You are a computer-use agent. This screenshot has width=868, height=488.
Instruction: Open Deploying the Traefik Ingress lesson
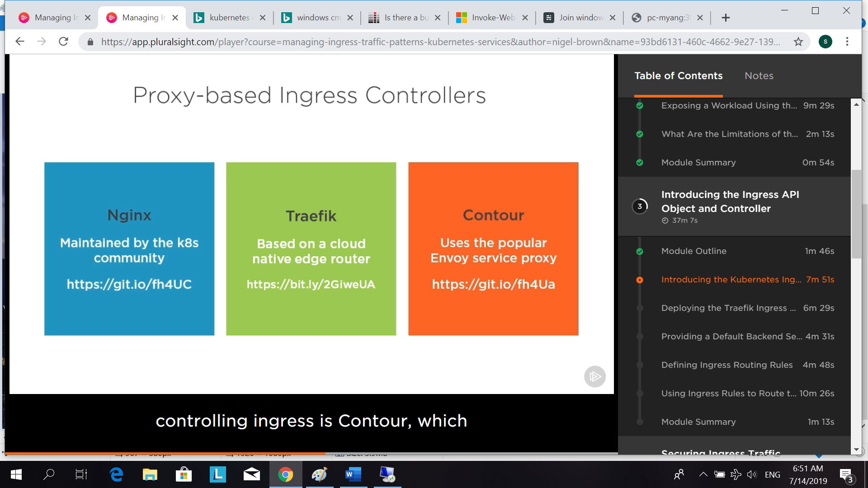click(x=728, y=308)
